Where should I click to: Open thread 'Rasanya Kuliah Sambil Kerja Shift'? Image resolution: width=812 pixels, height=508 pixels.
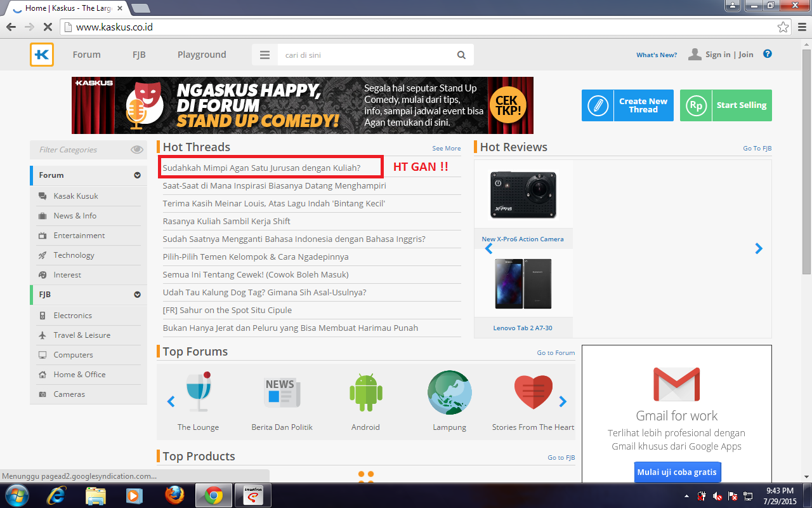[226, 221]
